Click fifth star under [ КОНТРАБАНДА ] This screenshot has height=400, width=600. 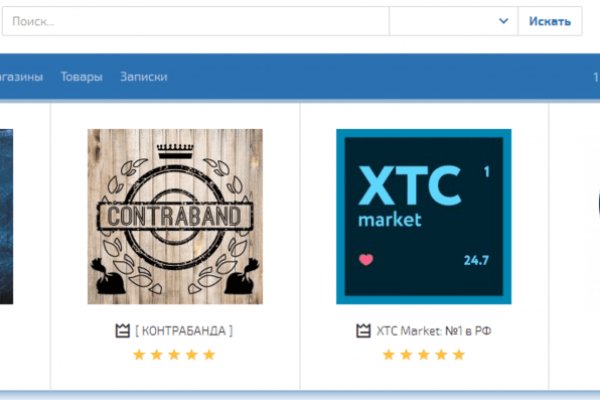(x=209, y=354)
